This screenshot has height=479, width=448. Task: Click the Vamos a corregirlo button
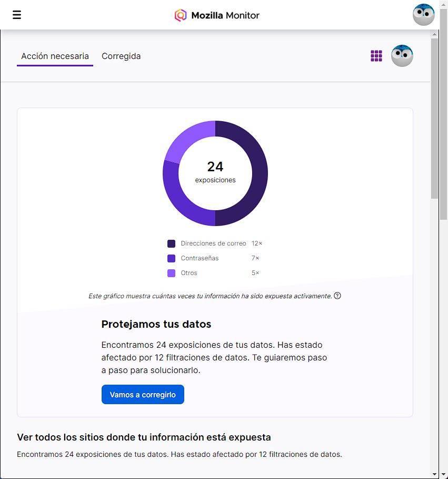click(143, 394)
